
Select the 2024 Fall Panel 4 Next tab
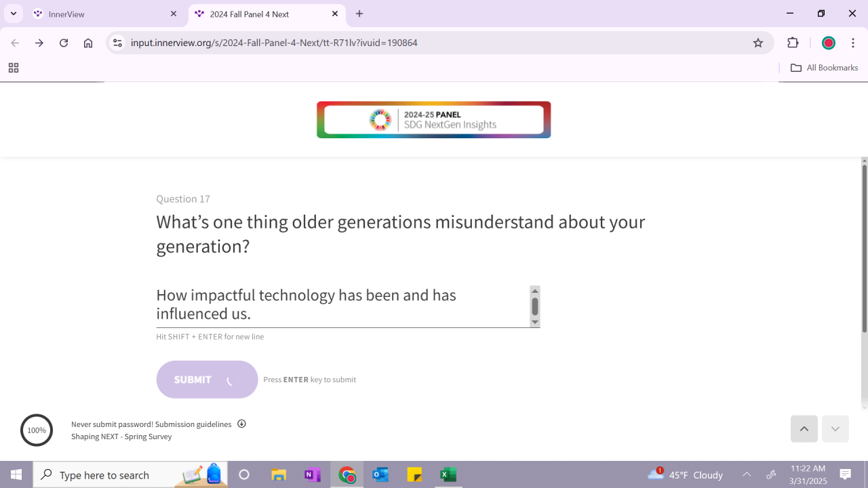[267, 14]
